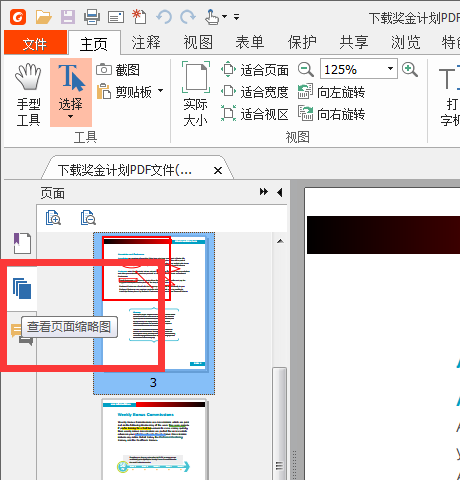460x480 pixels.
Task: Open the bookmarks panel icon in sidebar
Action: click(x=22, y=243)
